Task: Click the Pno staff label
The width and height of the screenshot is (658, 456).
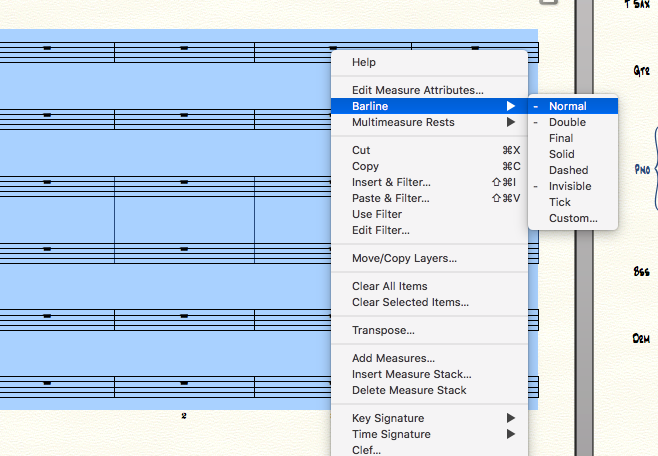Action: [641, 170]
